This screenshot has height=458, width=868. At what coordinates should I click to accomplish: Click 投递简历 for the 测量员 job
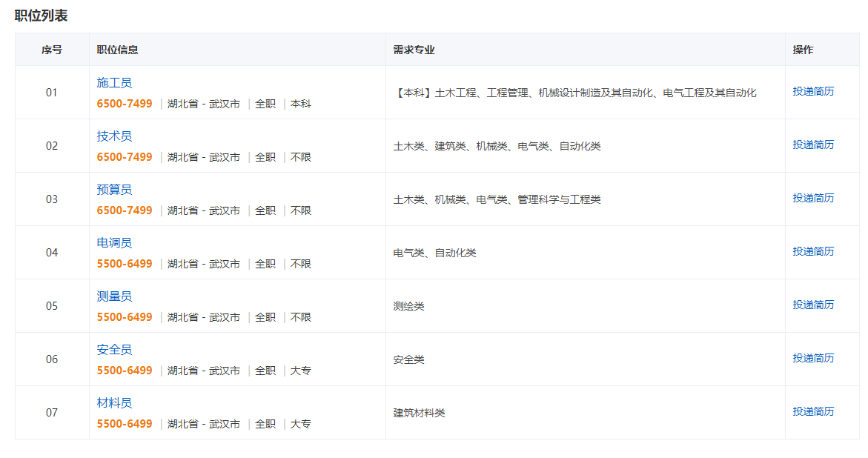click(x=813, y=305)
